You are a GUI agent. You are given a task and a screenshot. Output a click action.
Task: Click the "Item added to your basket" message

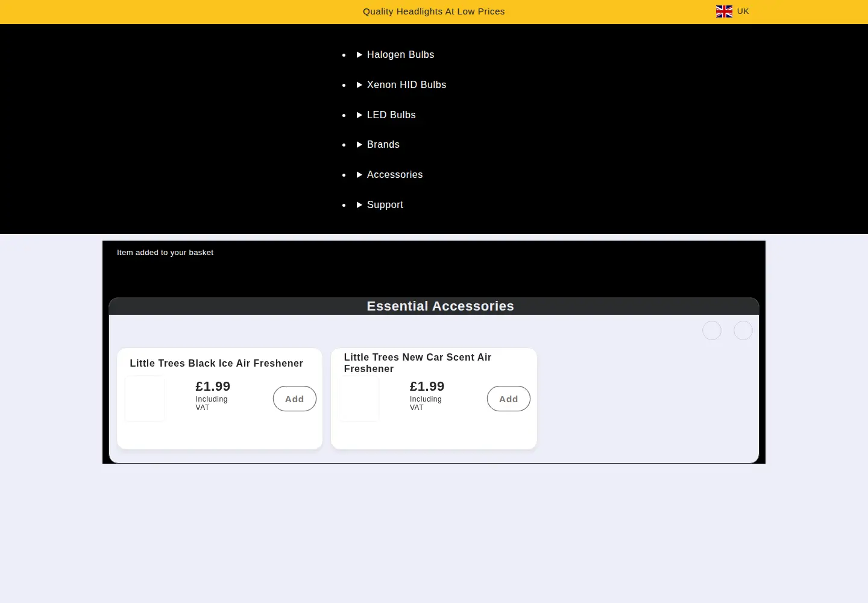coord(165,253)
